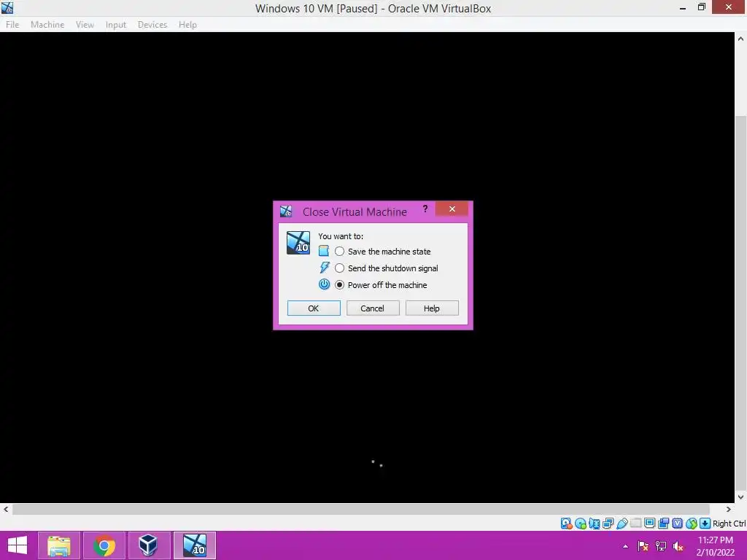Image resolution: width=747 pixels, height=560 pixels.
Task: Click Cancel in Close Virtual Machine dialog
Action: pyautogui.click(x=373, y=308)
